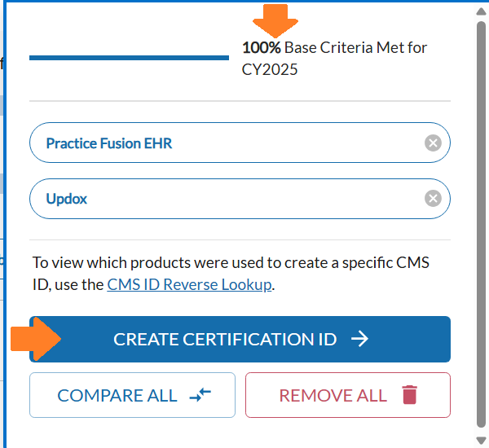The width and height of the screenshot is (489, 448).
Task: Follow the CMS ID Reverse Lookup link
Action: click(x=189, y=285)
